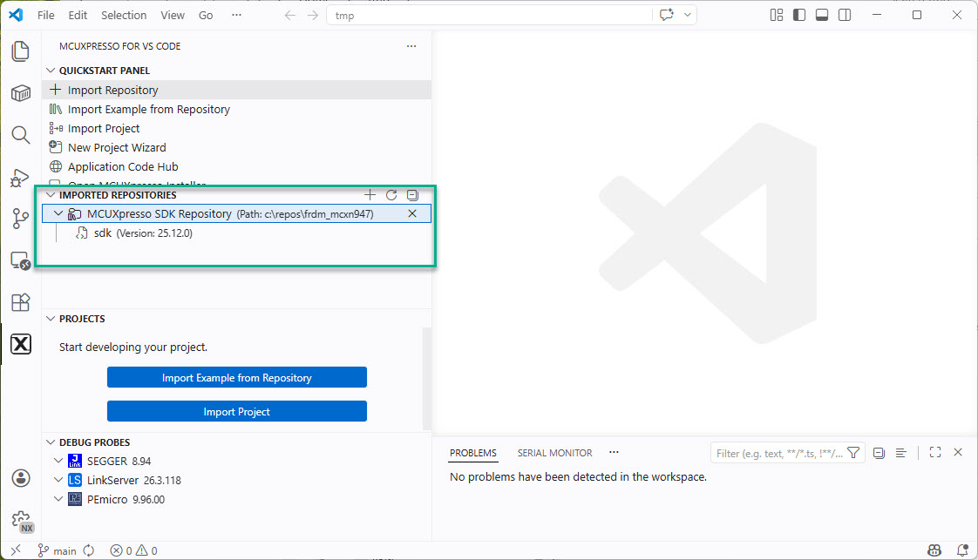
Task: Click the plus icon in Imported Repositories
Action: [x=370, y=195]
